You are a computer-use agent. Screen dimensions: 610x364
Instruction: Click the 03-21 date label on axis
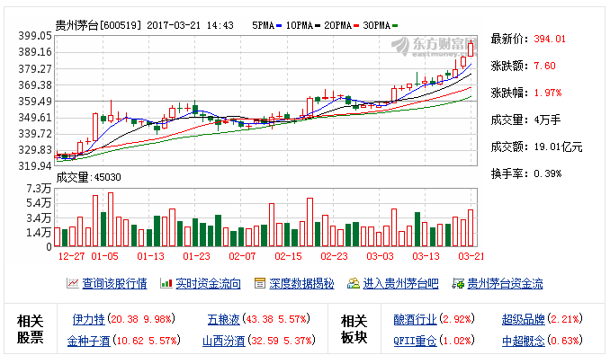pyautogui.click(x=471, y=256)
